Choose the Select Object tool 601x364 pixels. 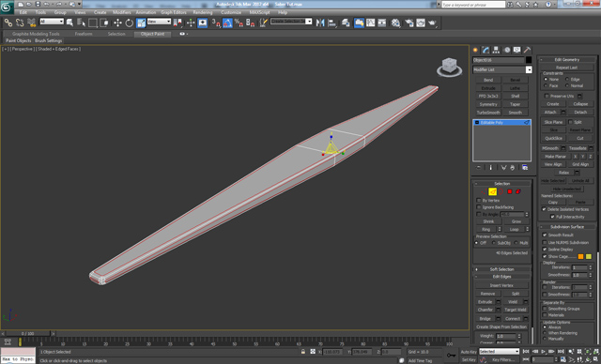click(69, 23)
